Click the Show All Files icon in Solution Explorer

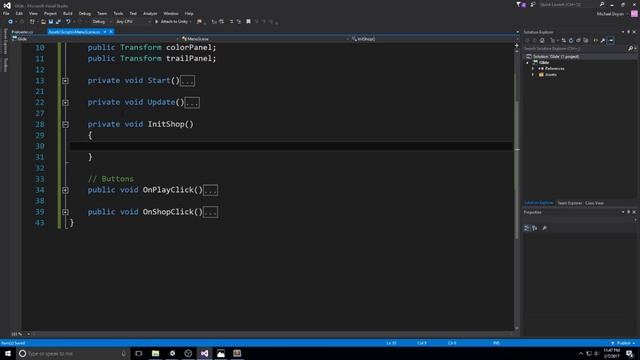tap(586, 40)
